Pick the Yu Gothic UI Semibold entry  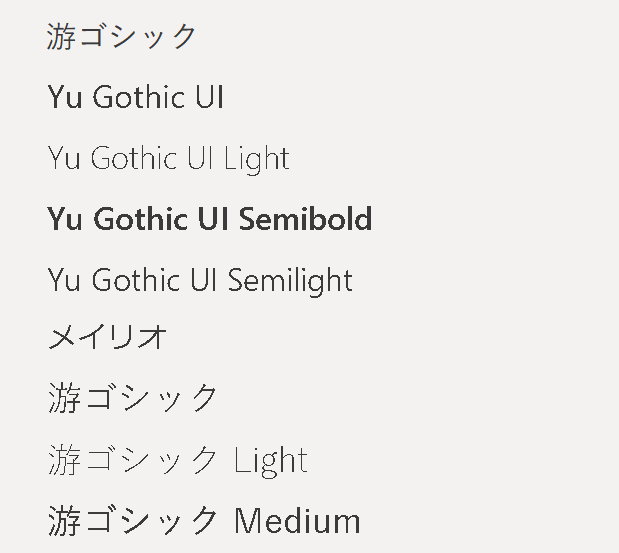pyautogui.click(x=210, y=219)
